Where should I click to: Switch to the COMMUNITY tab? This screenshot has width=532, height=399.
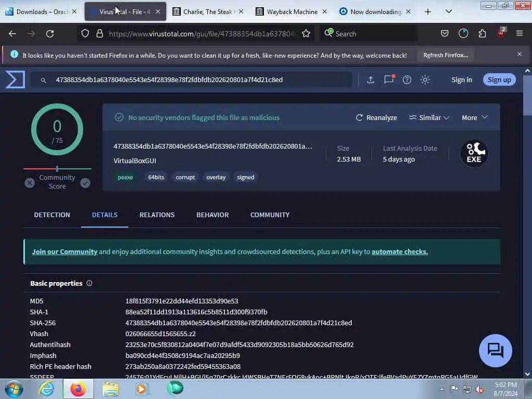click(x=270, y=215)
